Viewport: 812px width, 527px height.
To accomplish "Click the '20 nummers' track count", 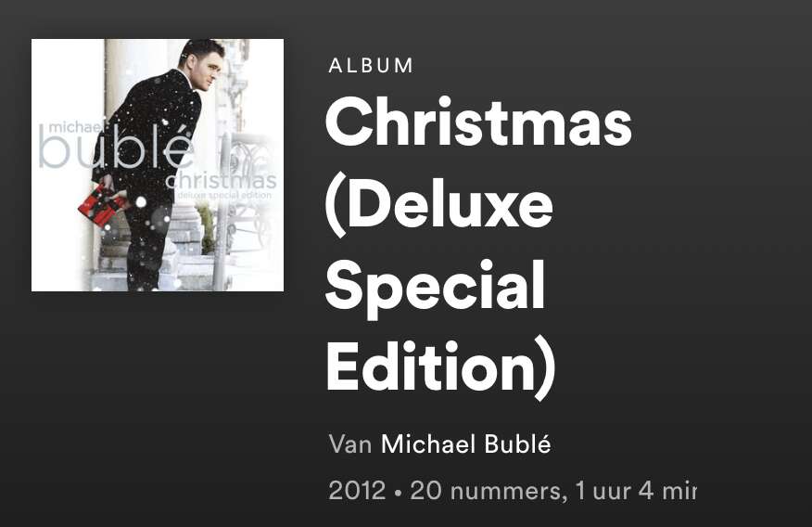I will [x=485, y=490].
